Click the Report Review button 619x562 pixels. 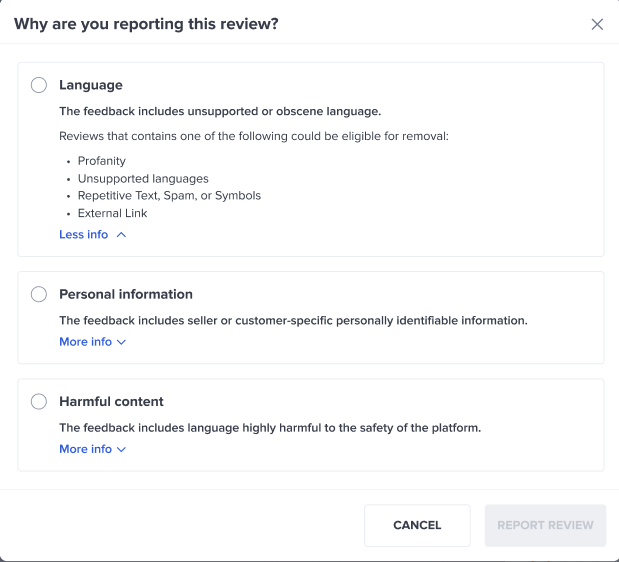point(545,525)
